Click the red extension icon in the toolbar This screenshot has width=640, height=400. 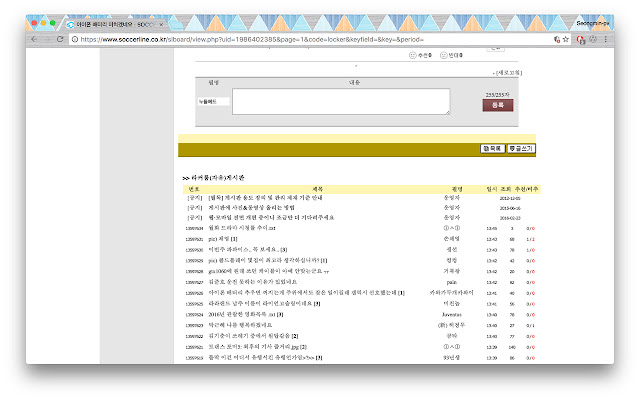click(x=580, y=40)
